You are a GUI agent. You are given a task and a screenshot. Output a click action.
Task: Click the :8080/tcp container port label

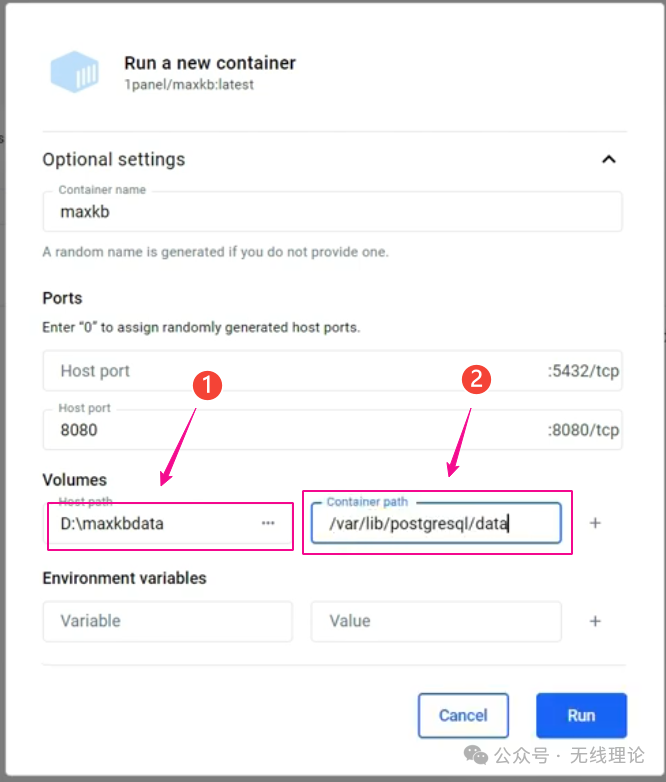(583, 431)
